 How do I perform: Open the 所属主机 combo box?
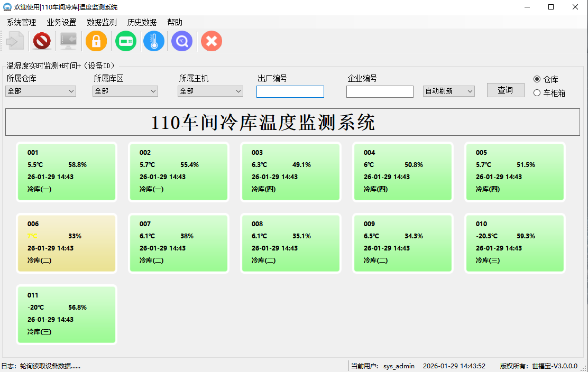pyautogui.click(x=210, y=91)
